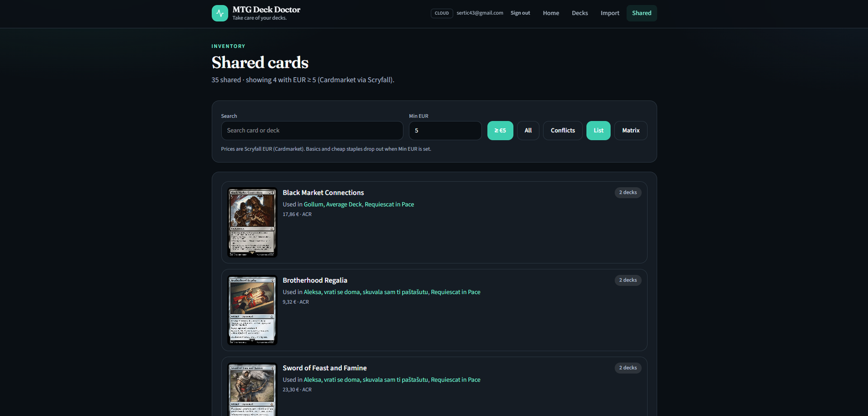This screenshot has height=416, width=868.
Task: Click the '35 shared · showing 4' summary line
Action: coord(303,80)
